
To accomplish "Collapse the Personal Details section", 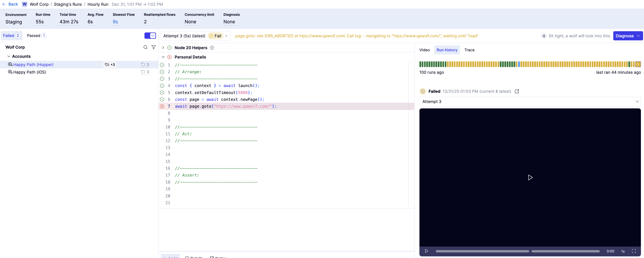I will tap(163, 57).
